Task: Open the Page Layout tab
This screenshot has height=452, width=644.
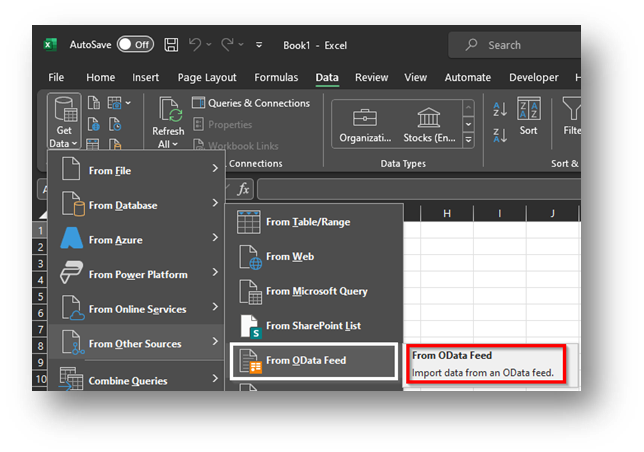Action: coord(207,77)
